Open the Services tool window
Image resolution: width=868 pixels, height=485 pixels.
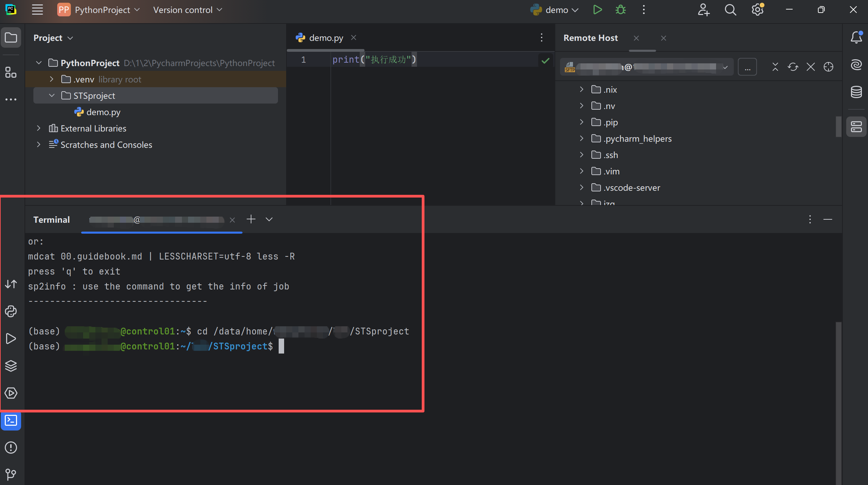pyautogui.click(x=11, y=393)
